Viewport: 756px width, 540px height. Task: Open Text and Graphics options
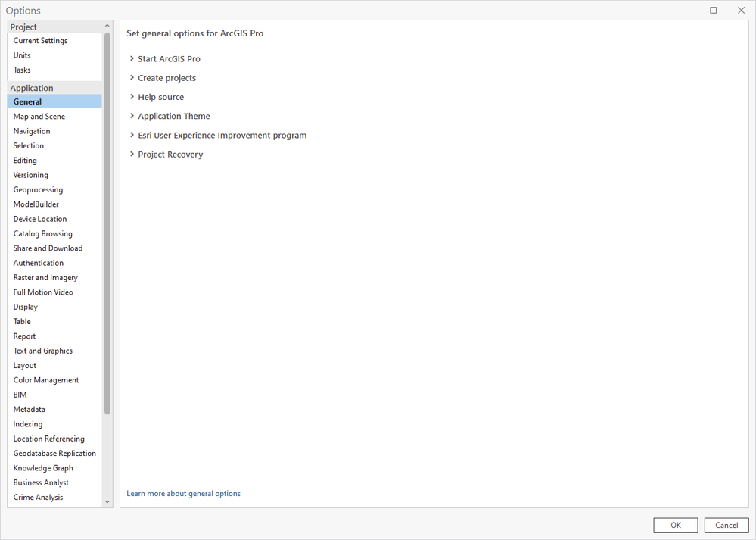tap(54, 351)
